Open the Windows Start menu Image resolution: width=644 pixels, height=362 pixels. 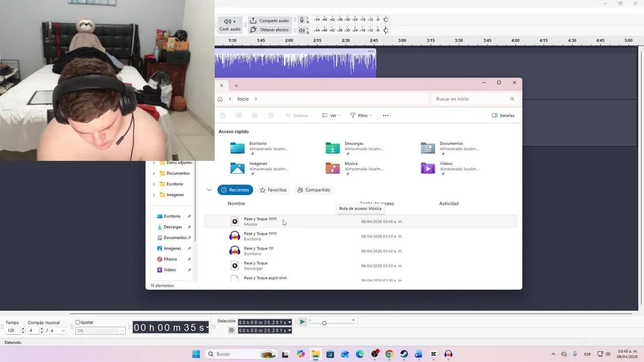click(x=196, y=354)
